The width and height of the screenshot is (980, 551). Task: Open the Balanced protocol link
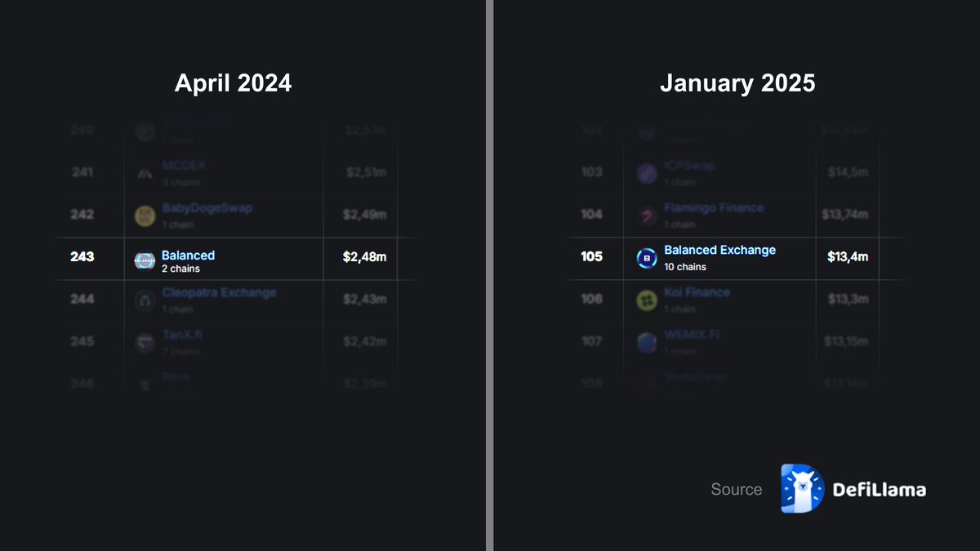pos(188,256)
